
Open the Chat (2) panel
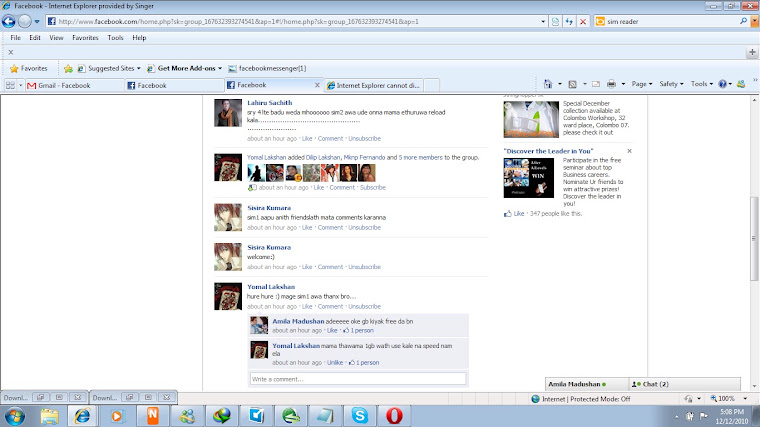(x=684, y=384)
